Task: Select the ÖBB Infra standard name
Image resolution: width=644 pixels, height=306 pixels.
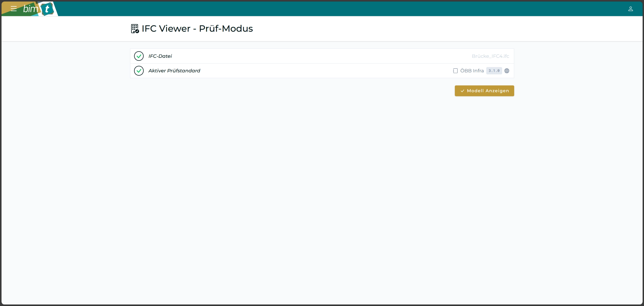Action: pos(472,71)
